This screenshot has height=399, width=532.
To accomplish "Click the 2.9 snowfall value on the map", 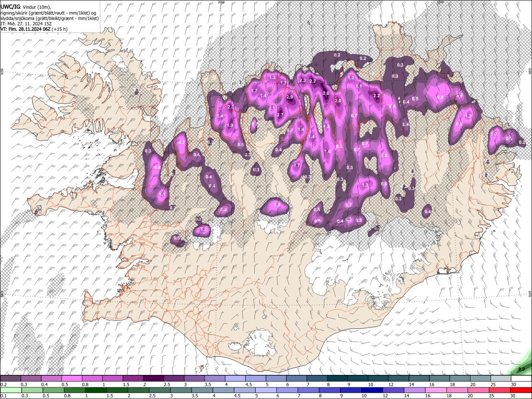I will pyautogui.click(x=290, y=97).
